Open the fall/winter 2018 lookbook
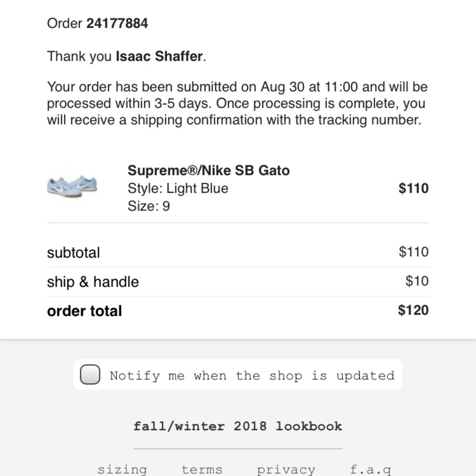476x476 pixels. [x=237, y=426]
